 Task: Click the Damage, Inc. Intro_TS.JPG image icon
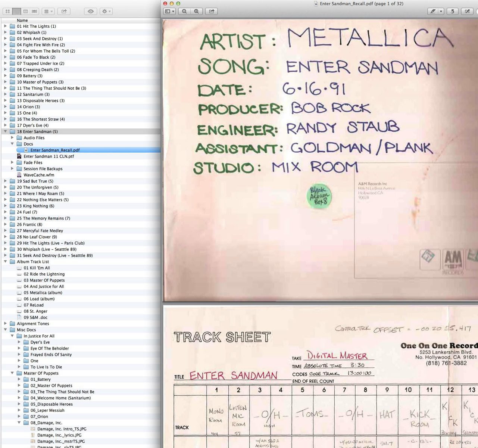33,429
